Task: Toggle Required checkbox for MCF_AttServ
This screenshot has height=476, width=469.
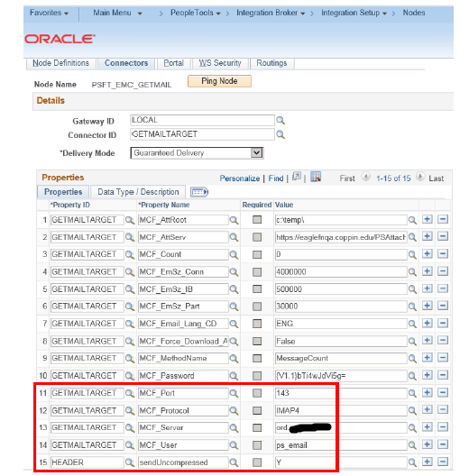Action: (x=257, y=237)
